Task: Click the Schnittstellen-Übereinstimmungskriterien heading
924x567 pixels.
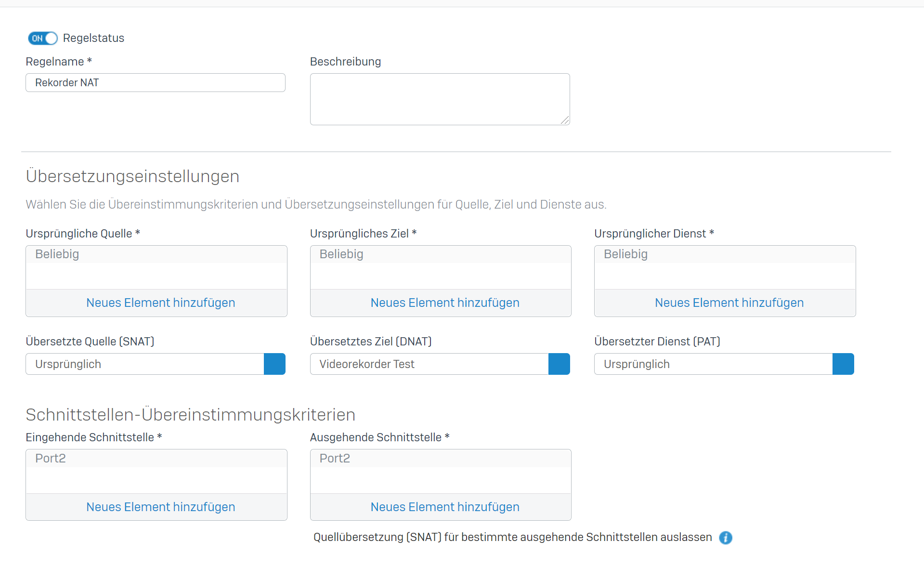Action: tap(190, 415)
